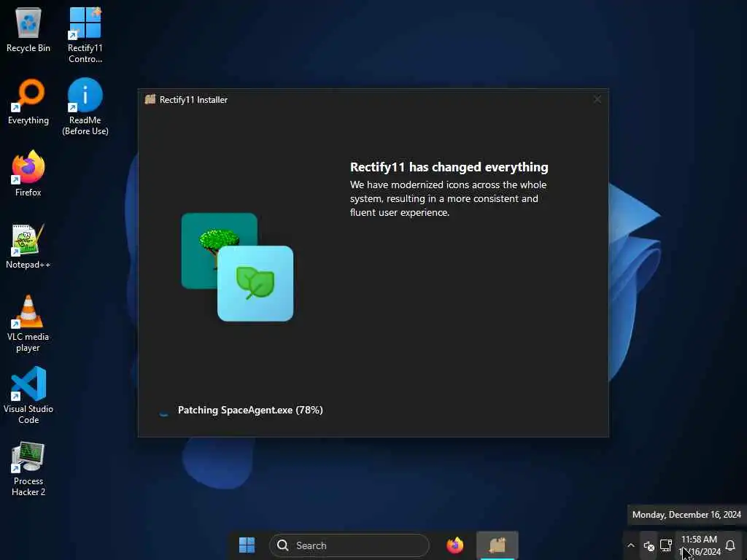Click the network tray icon
Image resolution: width=747 pixels, height=560 pixels.
(666, 545)
